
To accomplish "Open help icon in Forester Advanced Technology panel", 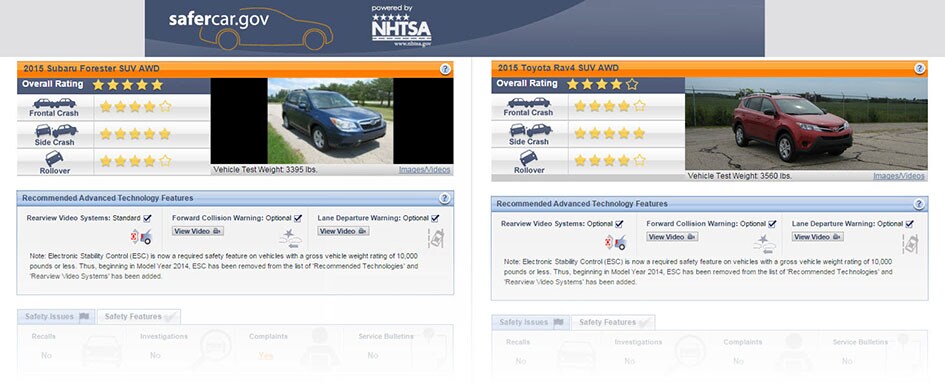I will [x=445, y=198].
